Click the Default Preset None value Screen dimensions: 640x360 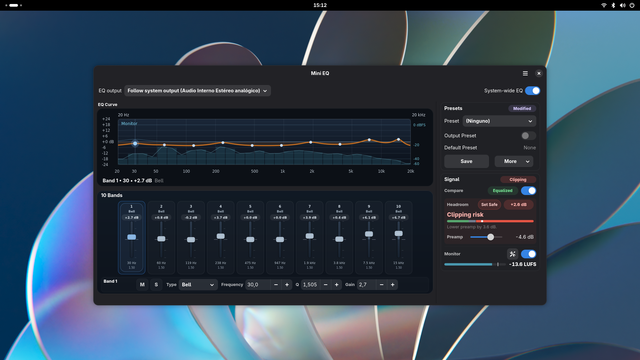(x=530, y=148)
